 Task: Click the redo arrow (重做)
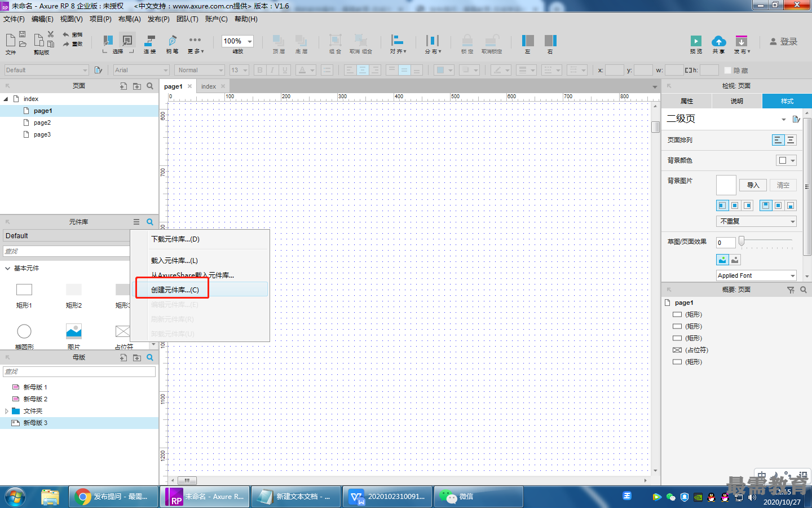point(66,43)
